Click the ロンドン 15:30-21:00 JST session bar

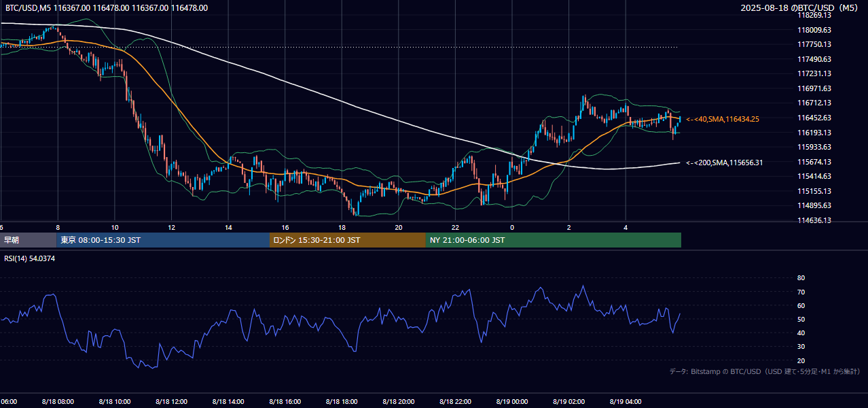348,240
